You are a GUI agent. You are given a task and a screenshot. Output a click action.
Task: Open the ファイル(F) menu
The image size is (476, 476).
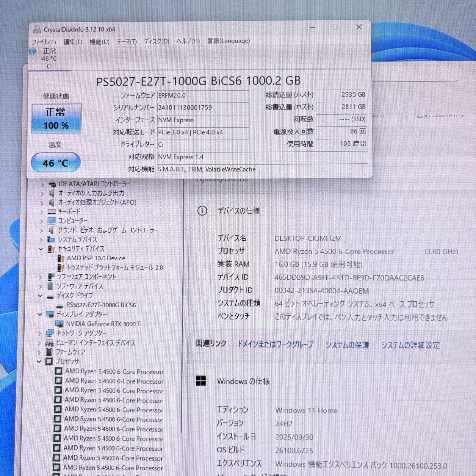pos(44,42)
